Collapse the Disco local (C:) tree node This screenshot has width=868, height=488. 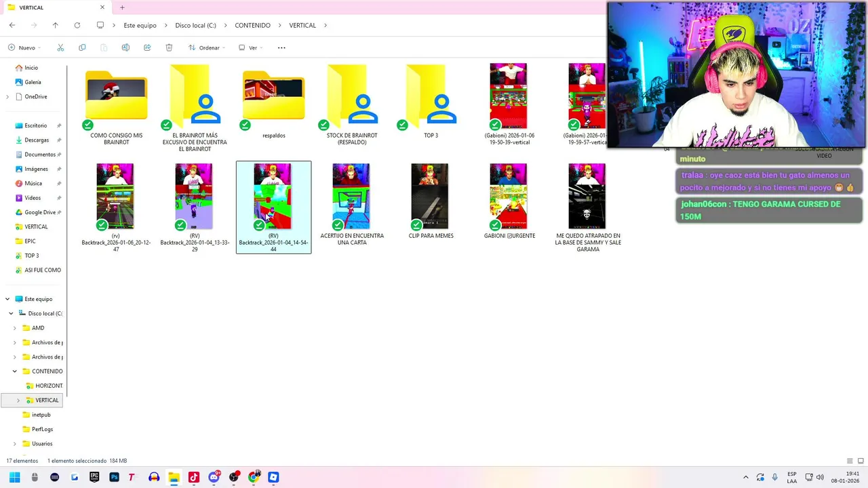point(11,314)
